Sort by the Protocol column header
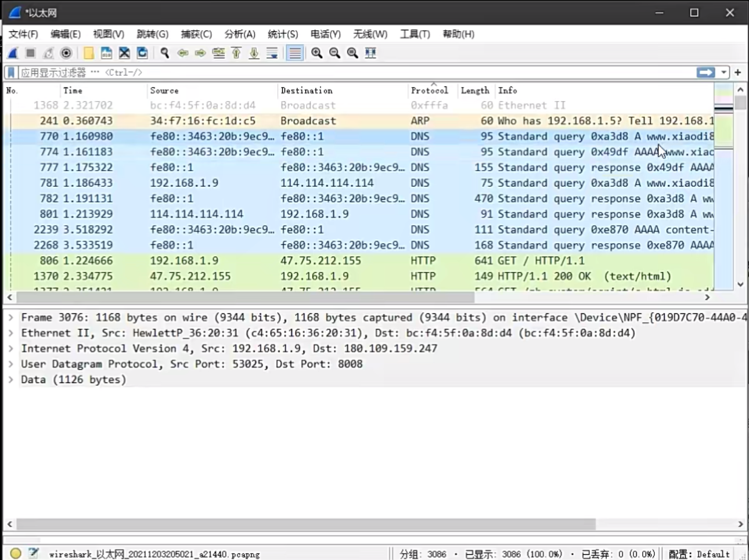Screen dimensions: 749x560 433,91
